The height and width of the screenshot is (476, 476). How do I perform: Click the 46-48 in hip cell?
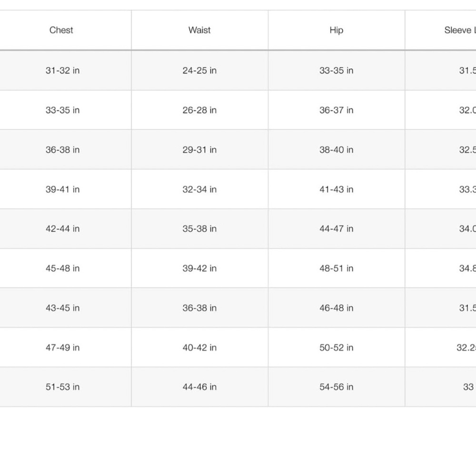[337, 308]
